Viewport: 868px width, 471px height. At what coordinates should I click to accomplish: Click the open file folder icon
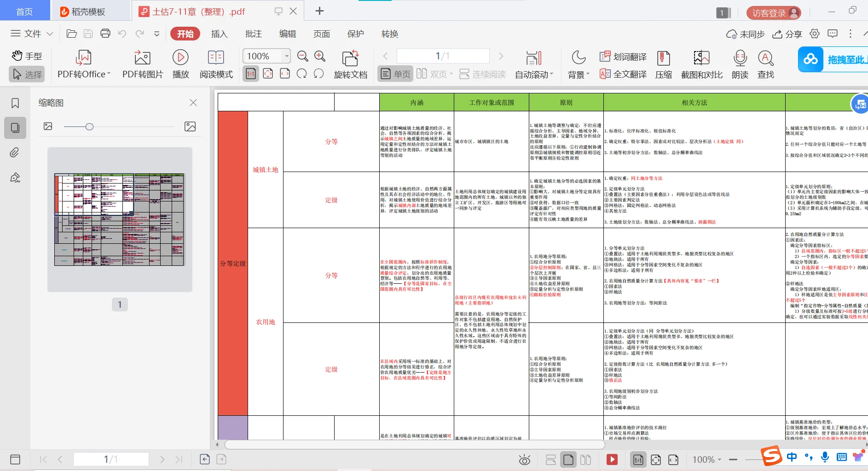71,34
